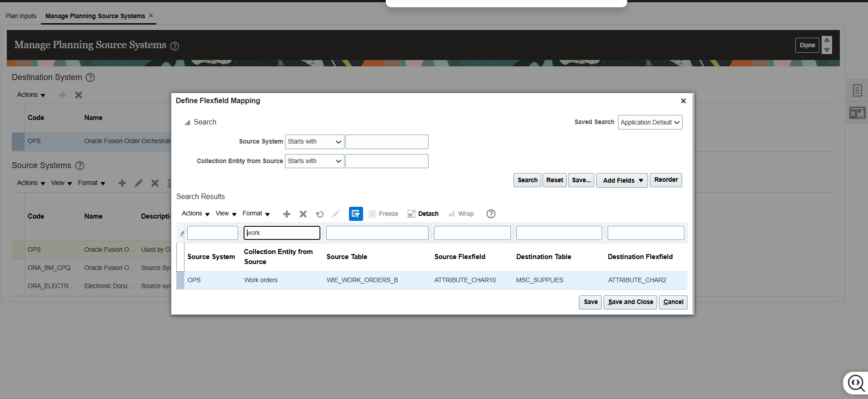Click the magnifier assistant icon in corner

[x=856, y=383]
